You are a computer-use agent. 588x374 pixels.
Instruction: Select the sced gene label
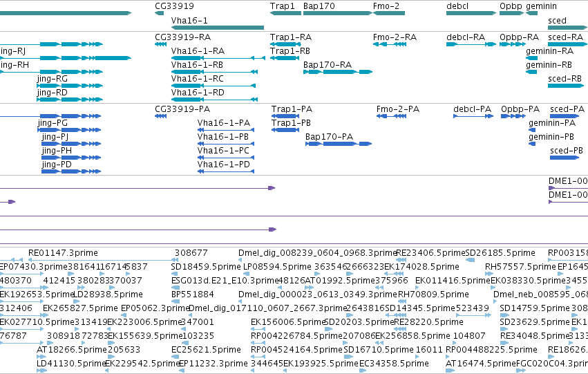[557, 21]
